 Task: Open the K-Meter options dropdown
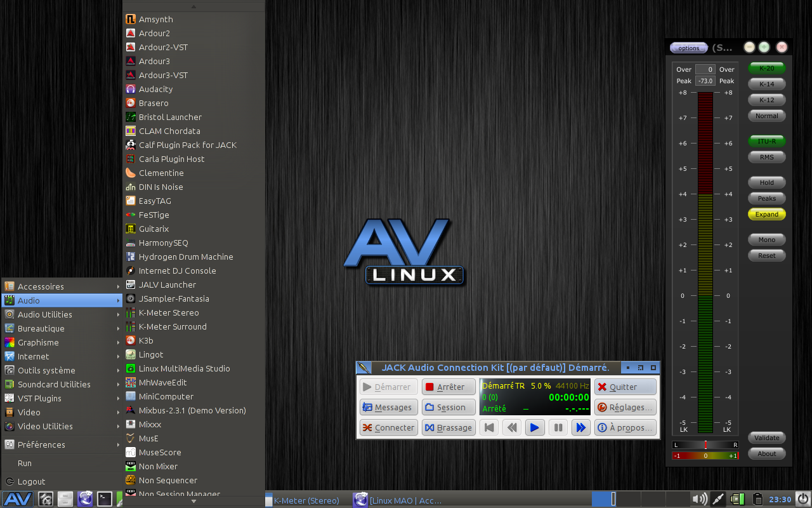(x=689, y=48)
